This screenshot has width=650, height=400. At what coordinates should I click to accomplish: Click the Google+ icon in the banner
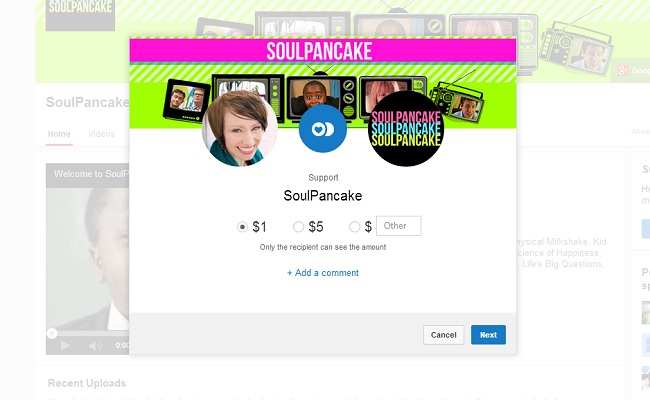(x=622, y=70)
